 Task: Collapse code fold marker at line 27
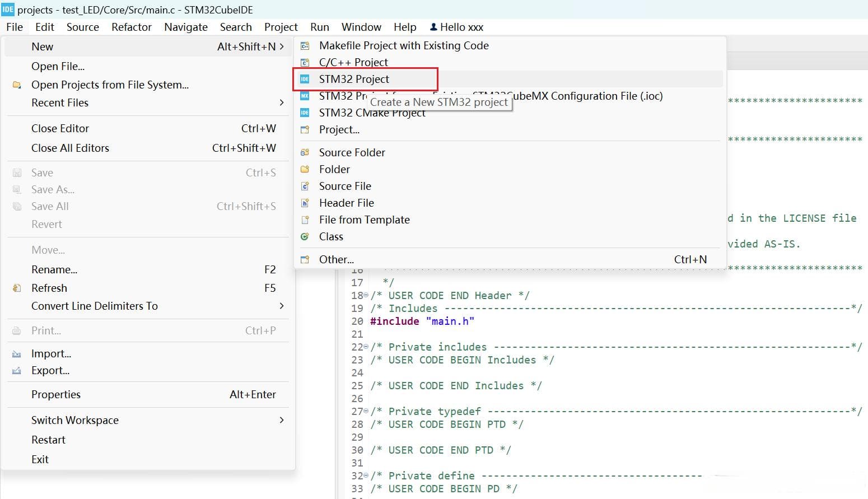point(366,411)
